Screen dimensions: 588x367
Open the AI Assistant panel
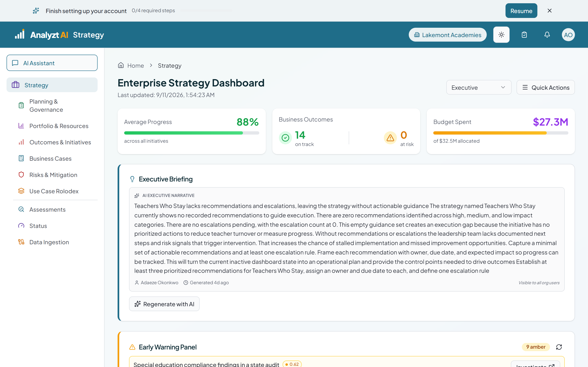tap(52, 63)
